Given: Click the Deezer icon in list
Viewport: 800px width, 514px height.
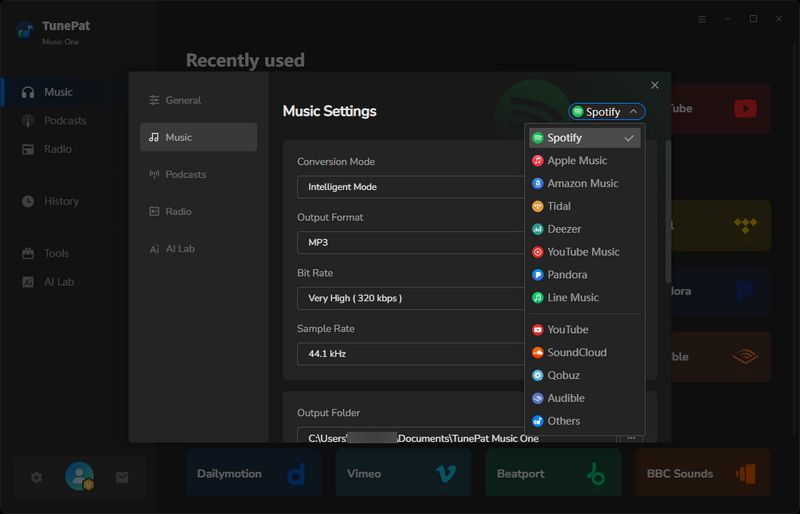Looking at the screenshot, I should 537,229.
